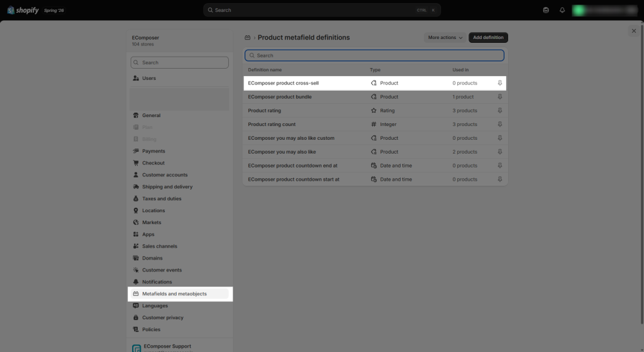Click the Domains icon
This screenshot has width=644, height=352.
(136, 258)
